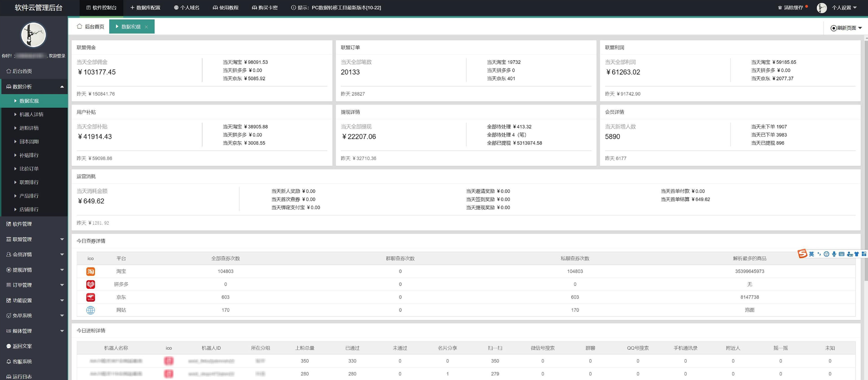
Task: Open the 个人设置 dropdown
Action: point(844,8)
